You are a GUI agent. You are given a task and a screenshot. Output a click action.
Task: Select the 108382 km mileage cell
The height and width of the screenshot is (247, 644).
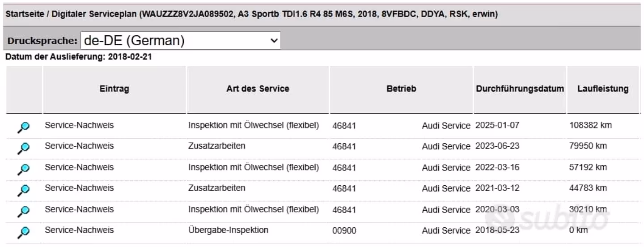click(x=590, y=125)
